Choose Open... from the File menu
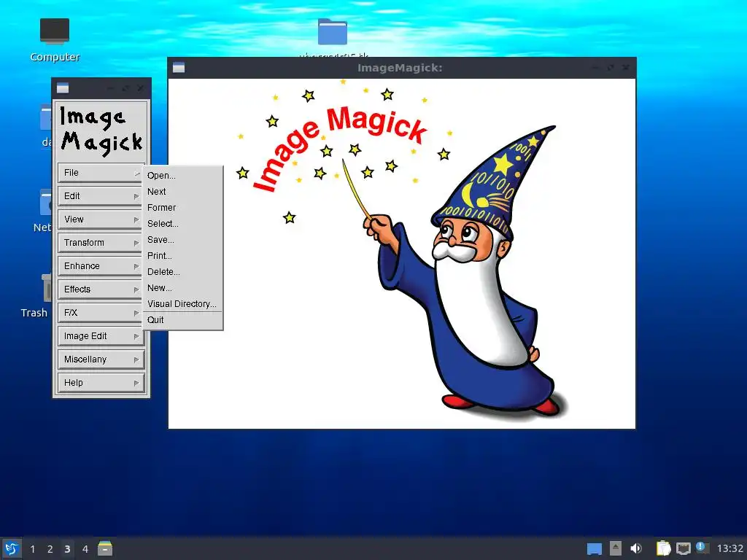 (183, 176)
